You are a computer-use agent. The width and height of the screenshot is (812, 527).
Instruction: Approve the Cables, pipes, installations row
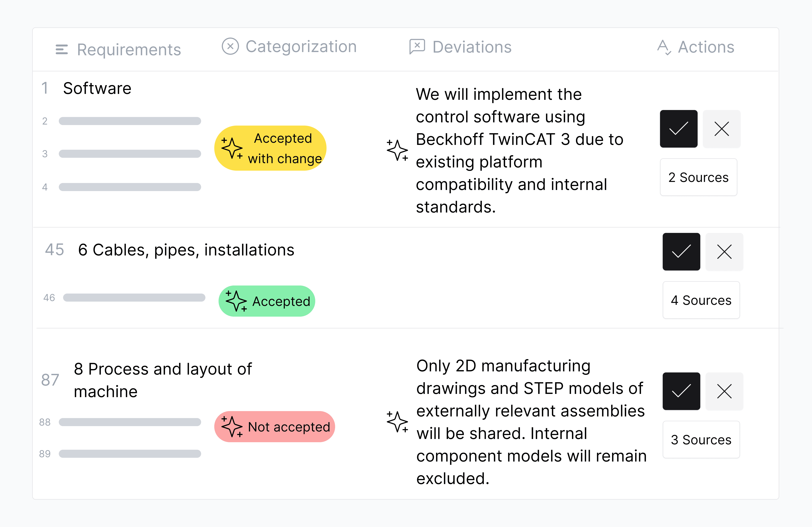point(681,252)
